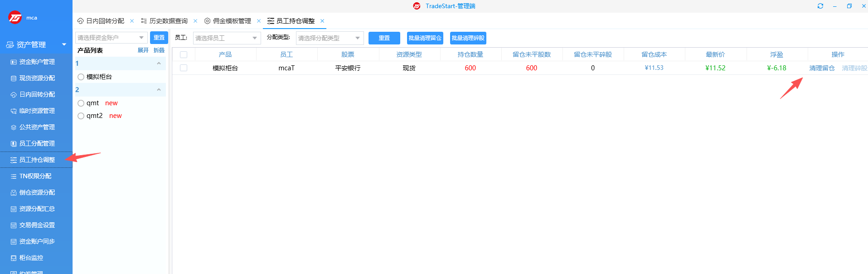868x274 pixels.
Task: Open 资金账户同步 sidebar icon
Action: [14, 242]
